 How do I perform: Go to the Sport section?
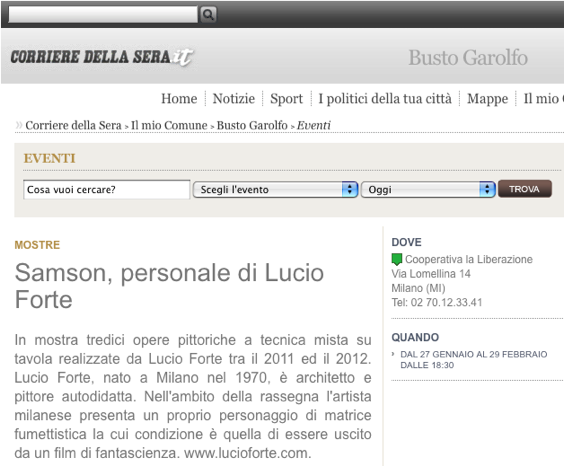pos(286,99)
